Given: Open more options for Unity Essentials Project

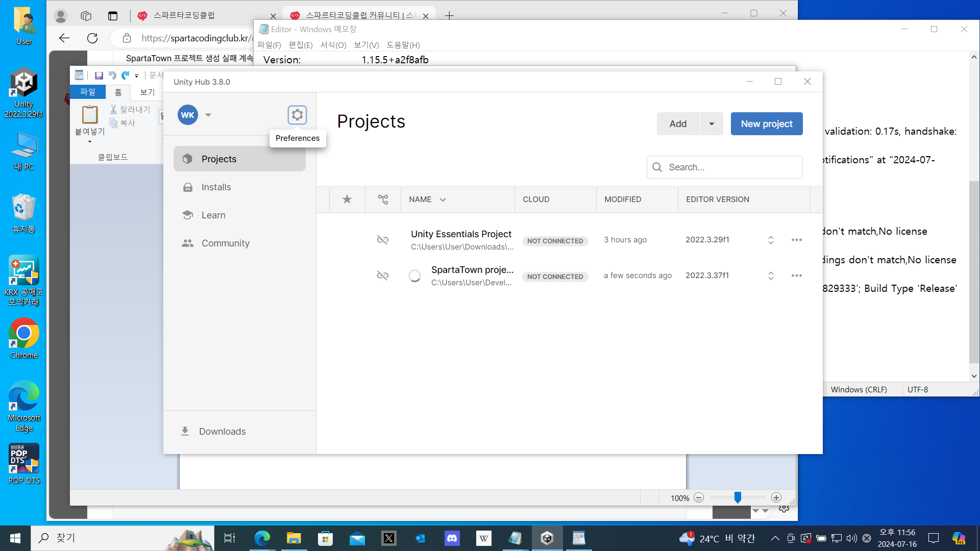Looking at the screenshot, I should click(796, 240).
